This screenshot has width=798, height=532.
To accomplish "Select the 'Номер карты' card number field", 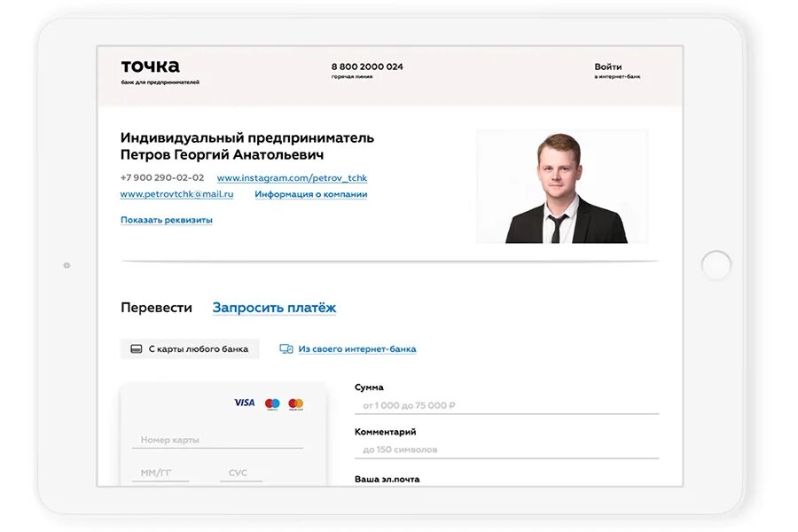I will (217, 440).
